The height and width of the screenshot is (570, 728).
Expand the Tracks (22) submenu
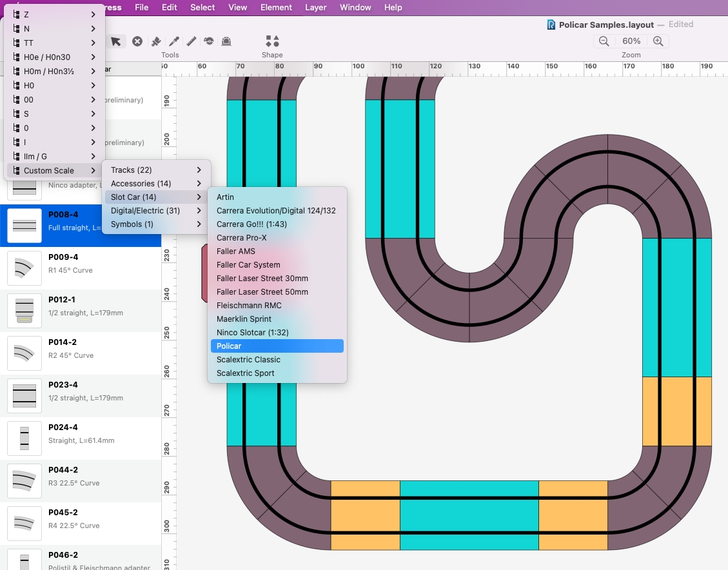pos(156,170)
